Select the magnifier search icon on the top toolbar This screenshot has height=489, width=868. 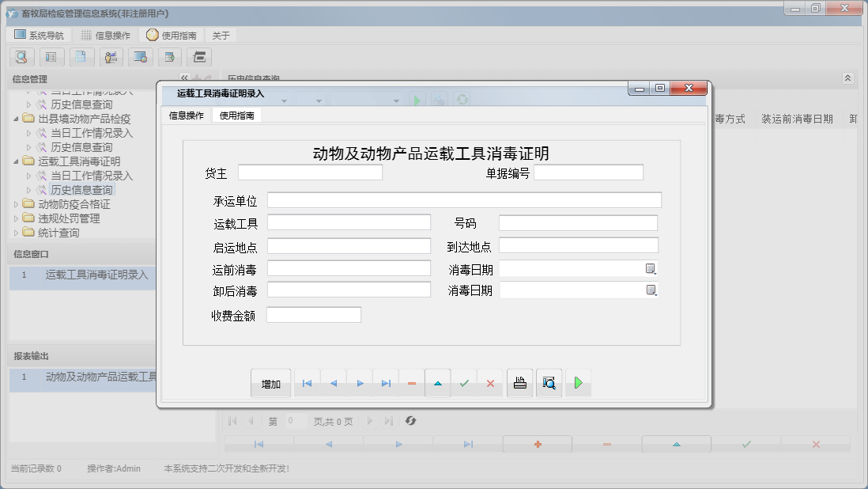tap(21, 57)
